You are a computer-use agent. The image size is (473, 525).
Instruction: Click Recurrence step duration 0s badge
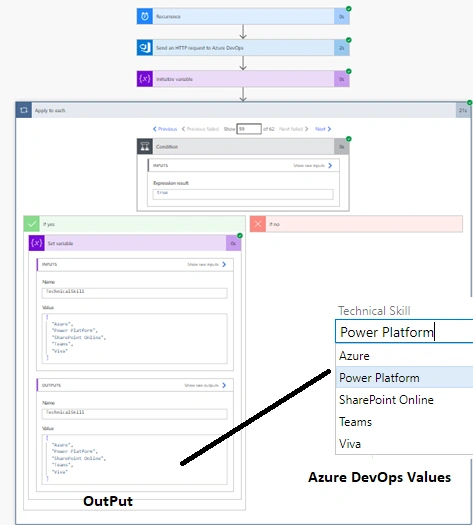[x=341, y=16]
